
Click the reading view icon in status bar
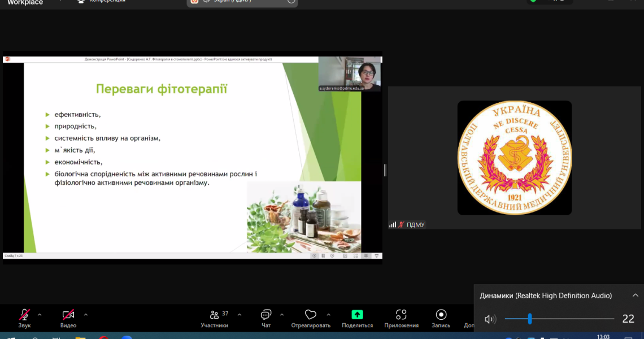366,255
